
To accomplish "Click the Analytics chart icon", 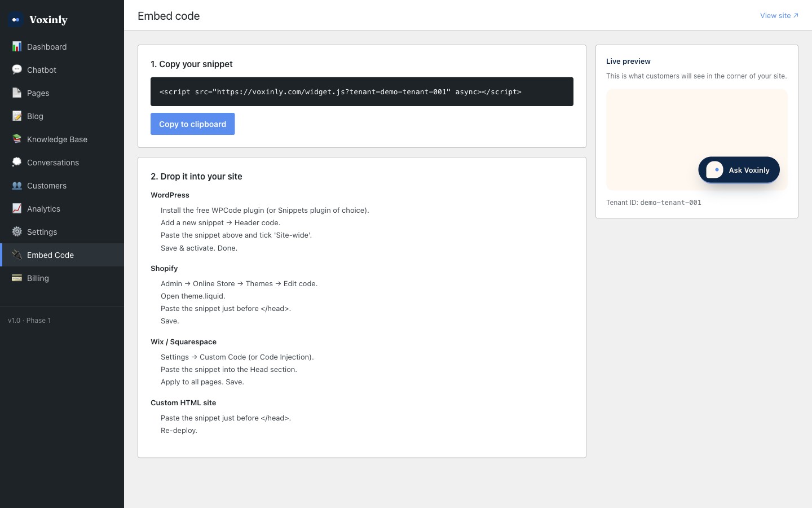I will 17,208.
